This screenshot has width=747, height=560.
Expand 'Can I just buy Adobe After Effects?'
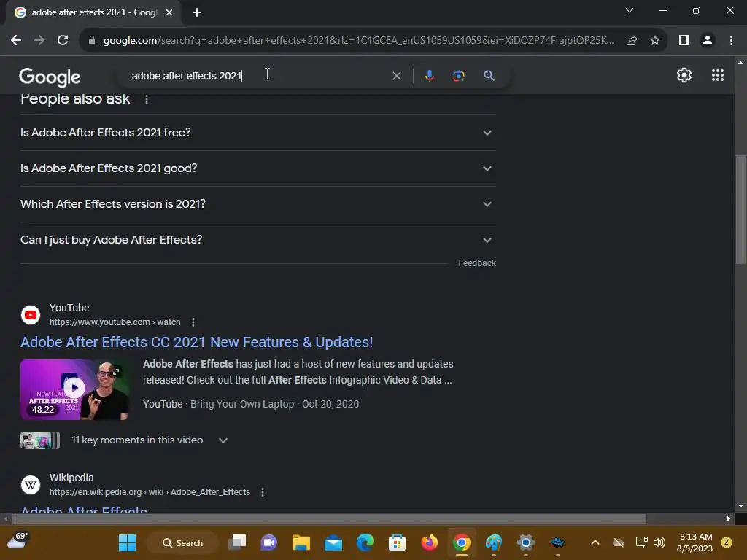pyautogui.click(x=258, y=240)
